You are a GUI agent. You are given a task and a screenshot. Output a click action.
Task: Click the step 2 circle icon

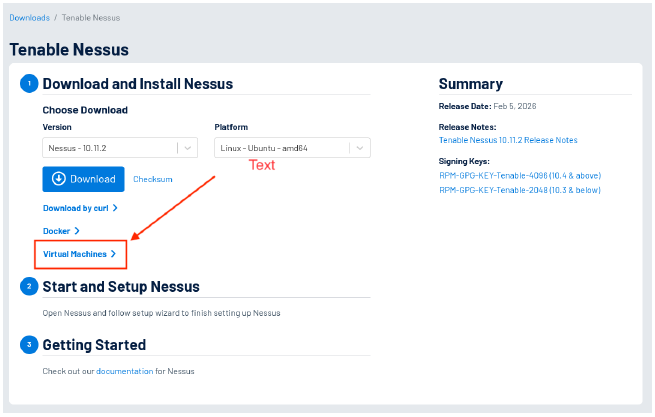point(29,286)
